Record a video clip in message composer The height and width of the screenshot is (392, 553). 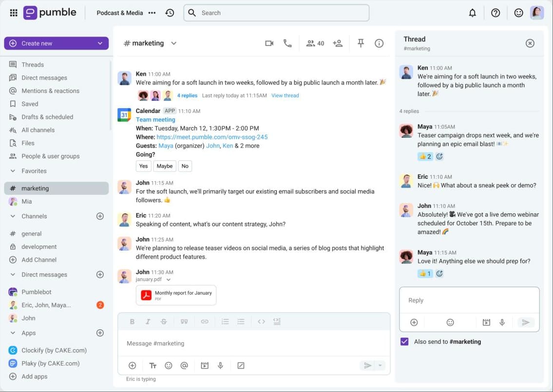pos(205,366)
